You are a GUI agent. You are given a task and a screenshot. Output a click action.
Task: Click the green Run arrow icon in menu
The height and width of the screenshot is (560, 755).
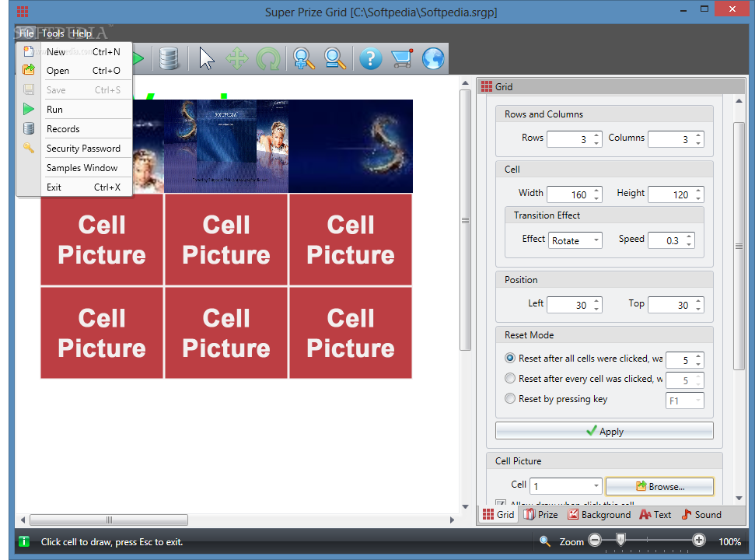[29, 110]
